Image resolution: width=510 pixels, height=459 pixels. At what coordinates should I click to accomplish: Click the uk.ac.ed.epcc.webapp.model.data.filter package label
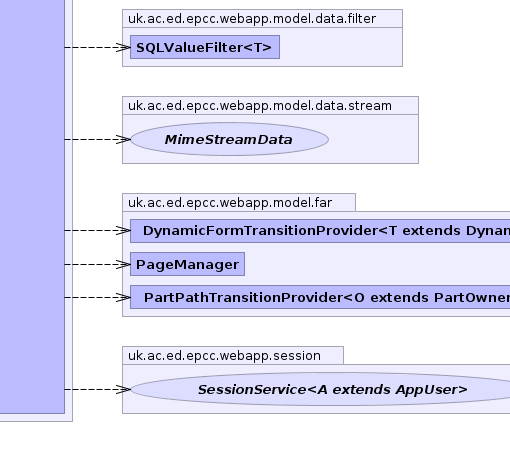(252, 19)
